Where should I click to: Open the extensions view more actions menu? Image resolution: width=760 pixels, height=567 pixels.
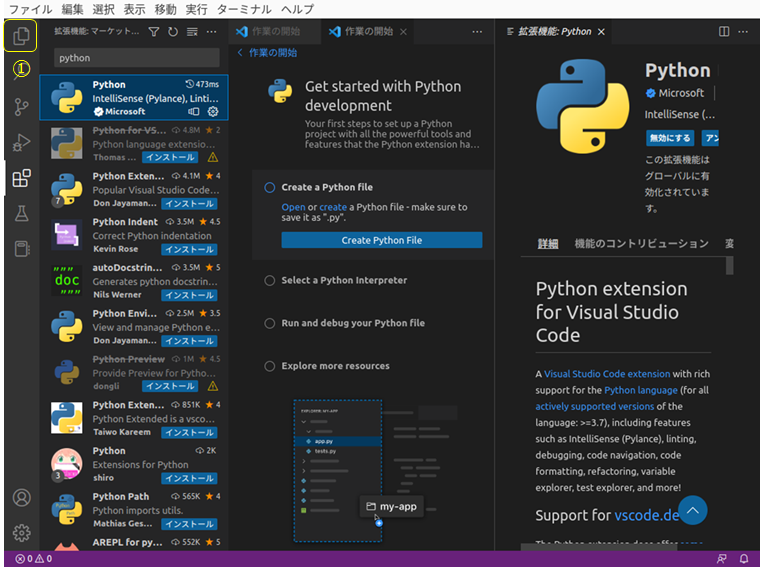tap(212, 32)
